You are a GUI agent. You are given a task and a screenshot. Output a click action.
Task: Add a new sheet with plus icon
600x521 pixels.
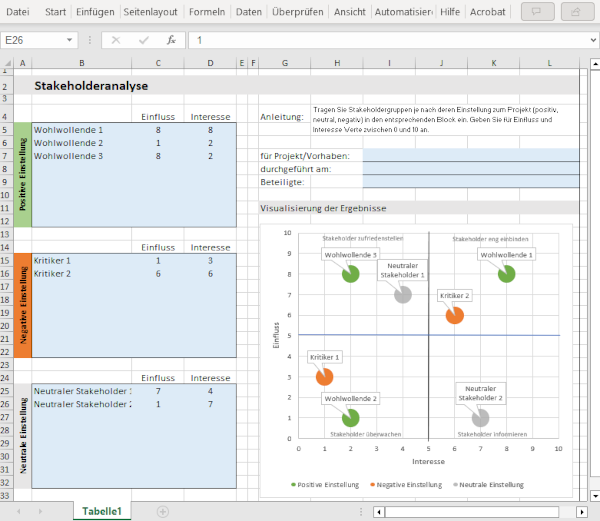click(x=163, y=511)
